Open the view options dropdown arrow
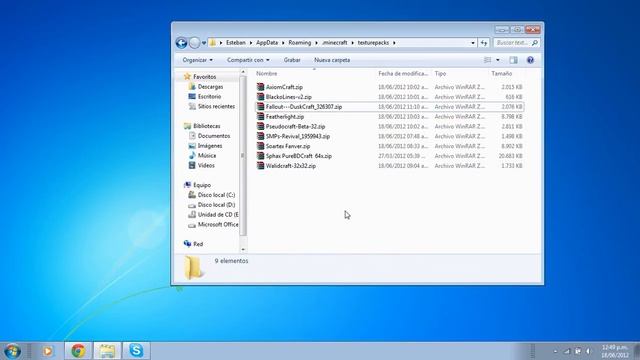Screen dimensions: 640x360 pyautogui.click(x=498, y=60)
